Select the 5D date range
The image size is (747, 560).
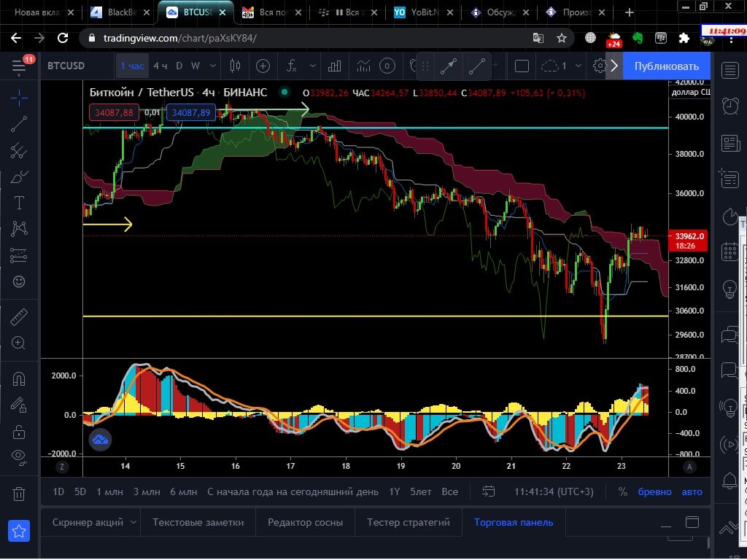tap(80, 492)
